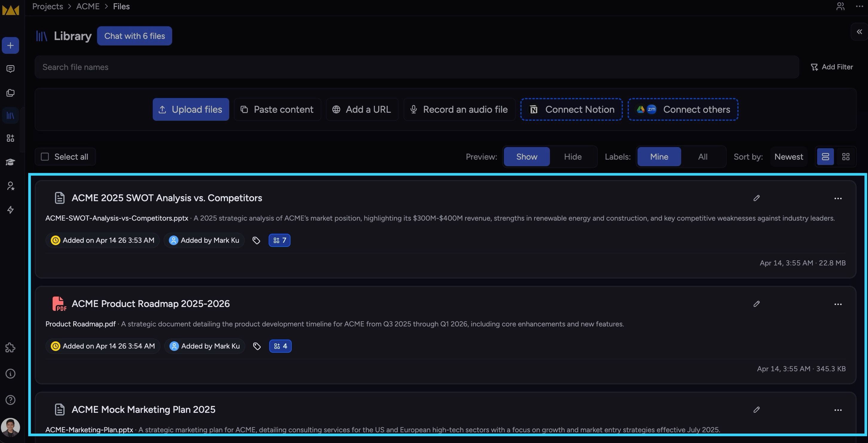Image resolution: width=868 pixels, height=443 pixels.
Task: Click Record an audio file button
Action: pyautogui.click(x=459, y=109)
